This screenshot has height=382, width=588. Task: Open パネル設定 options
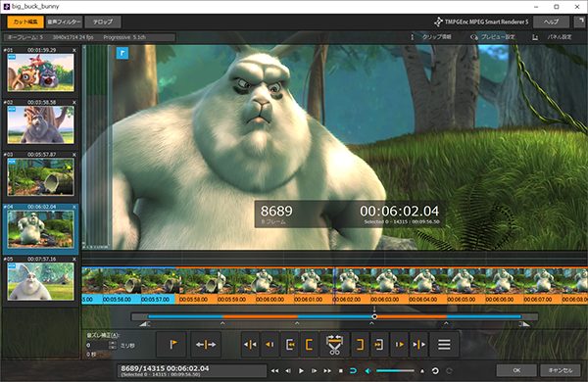pos(552,37)
